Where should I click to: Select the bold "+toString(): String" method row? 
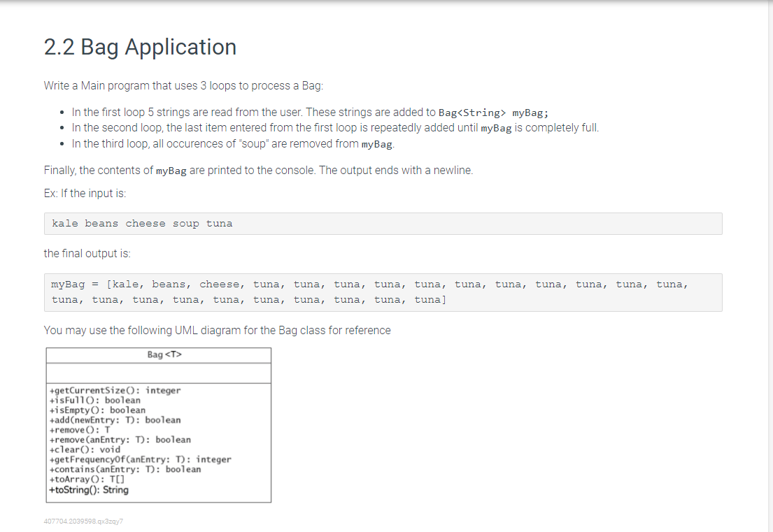click(88, 489)
